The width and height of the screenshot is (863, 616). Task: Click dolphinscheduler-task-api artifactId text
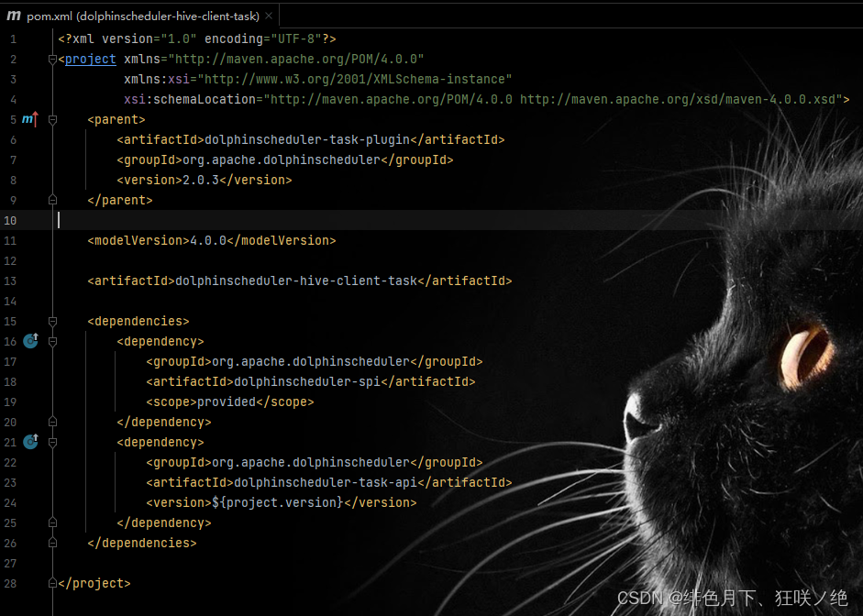pyautogui.click(x=326, y=482)
